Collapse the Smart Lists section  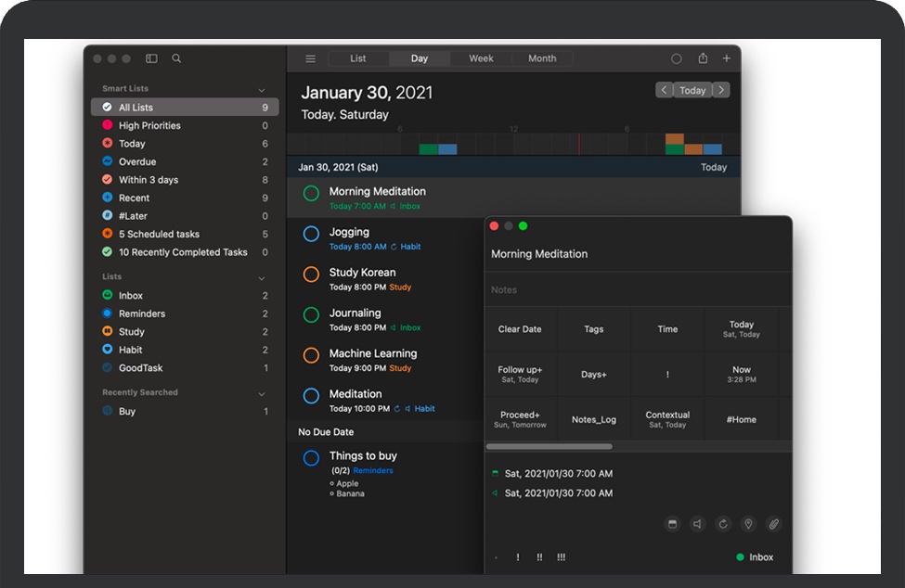[x=262, y=90]
